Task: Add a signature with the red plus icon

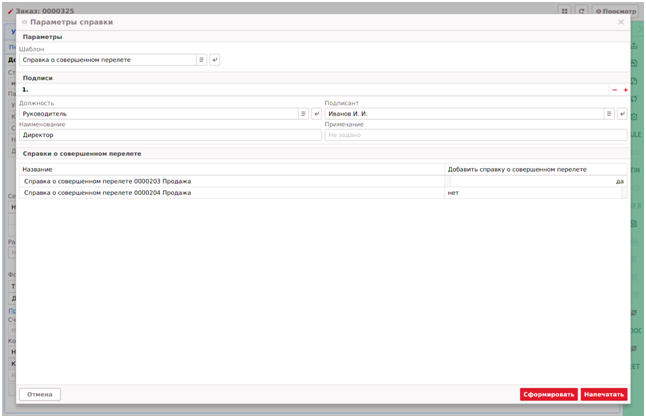Action: coord(625,90)
